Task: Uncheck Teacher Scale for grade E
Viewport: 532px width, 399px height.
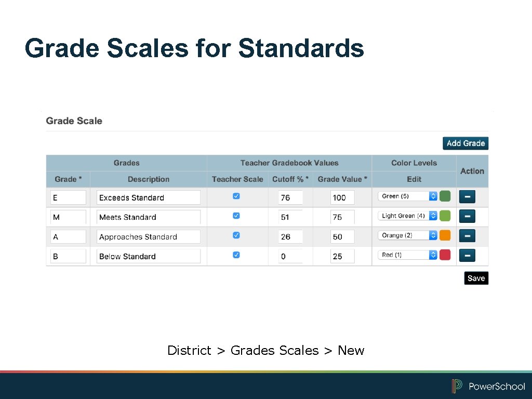Action: pyautogui.click(x=236, y=196)
